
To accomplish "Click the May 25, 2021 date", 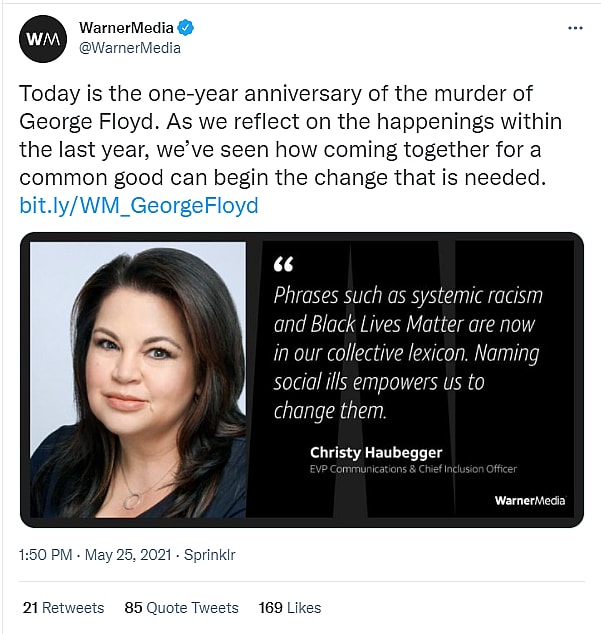I will click(x=125, y=553).
